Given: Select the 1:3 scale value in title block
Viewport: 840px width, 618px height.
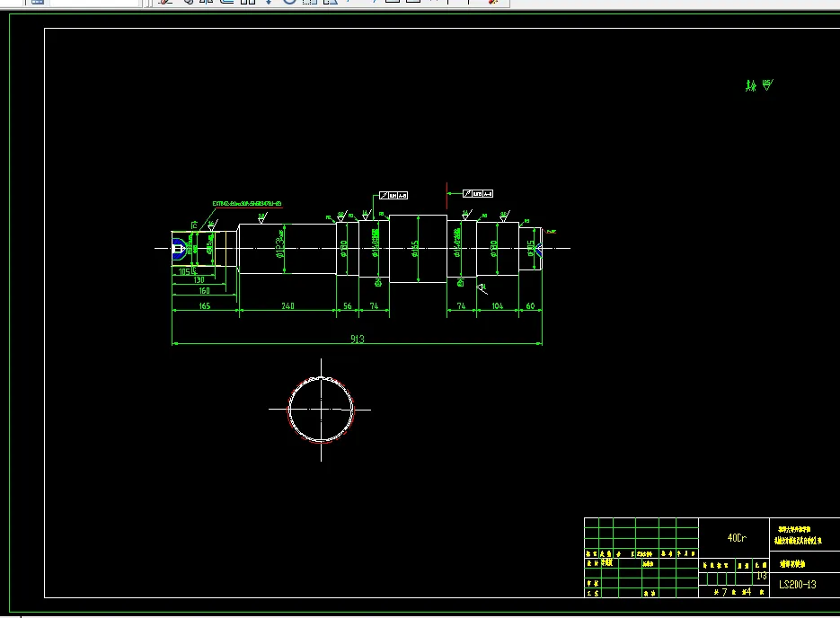Looking at the screenshot, I should [762, 576].
